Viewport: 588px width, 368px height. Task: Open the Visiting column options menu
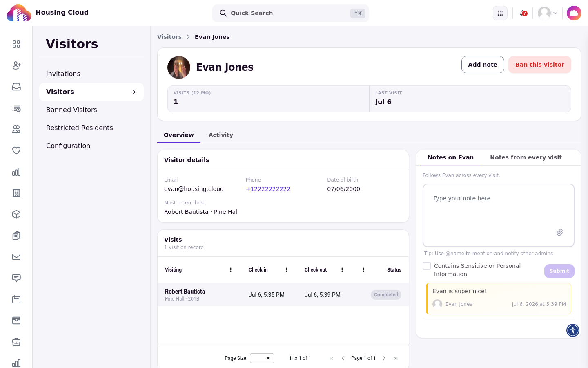click(x=231, y=270)
